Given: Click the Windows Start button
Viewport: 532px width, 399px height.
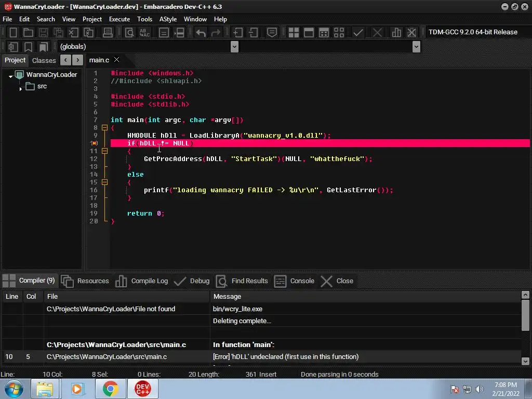Looking at the screenshot, I should click(14, 389).
